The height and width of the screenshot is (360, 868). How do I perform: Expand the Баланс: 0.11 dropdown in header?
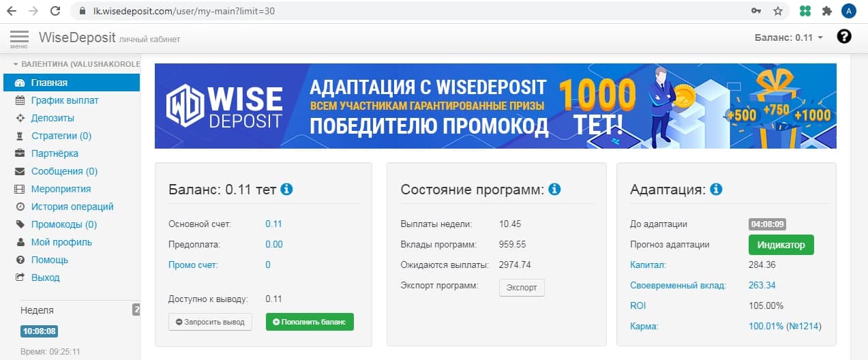click(x=789, y=37)
